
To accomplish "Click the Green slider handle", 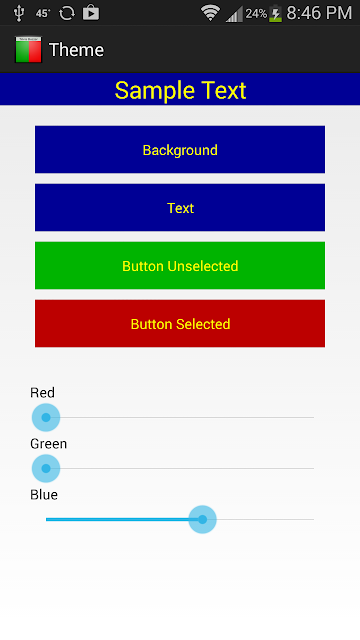I will (x=46, y=468).
